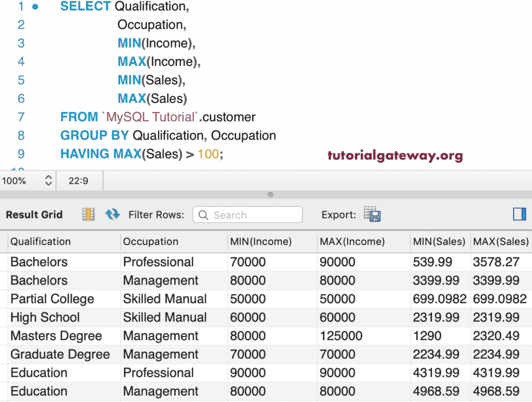Click the MAX(Income) column header
Image resolution: width=532 pixels, height=402 pixels.
pyautogui.click(x=352, y=242)
